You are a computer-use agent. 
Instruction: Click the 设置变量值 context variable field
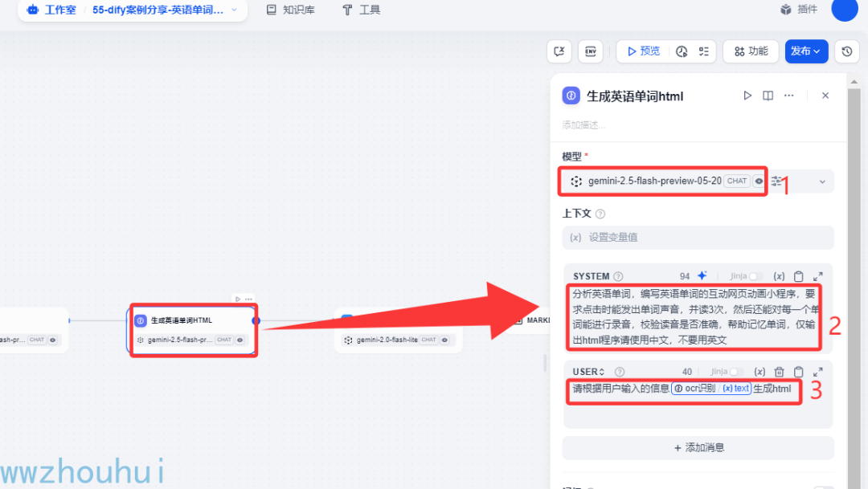[x=698, y=238]
